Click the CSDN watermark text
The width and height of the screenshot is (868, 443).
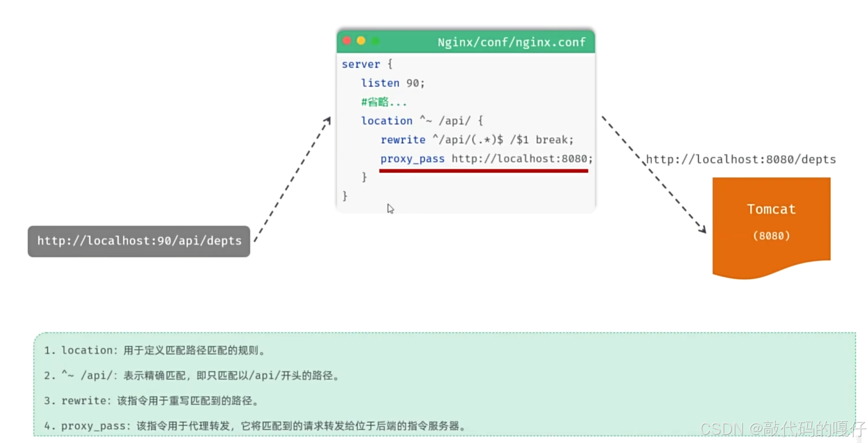pyautogui.click(x=782, y=429)
